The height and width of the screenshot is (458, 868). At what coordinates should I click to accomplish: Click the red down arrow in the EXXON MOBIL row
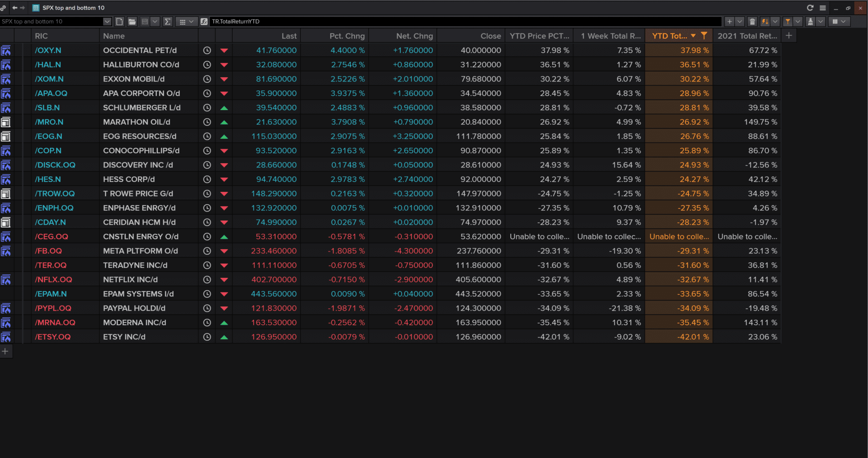(224, 79)
